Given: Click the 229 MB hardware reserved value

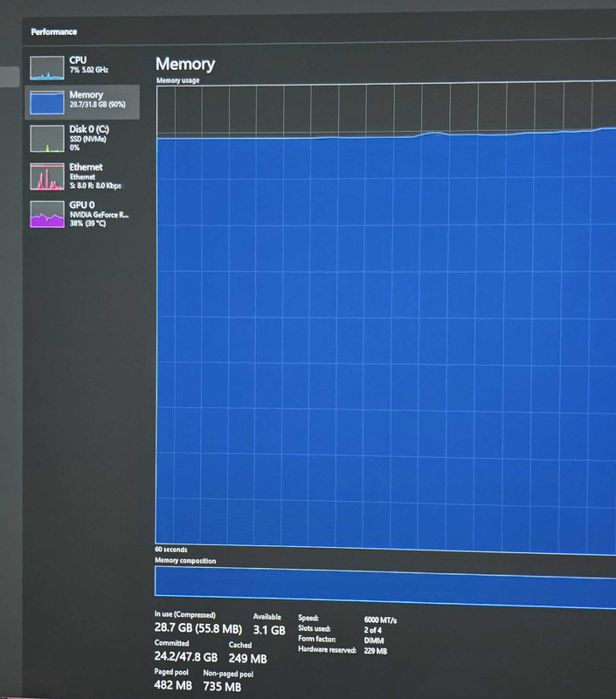Looking at the screenshot, I should click(376, 651).
